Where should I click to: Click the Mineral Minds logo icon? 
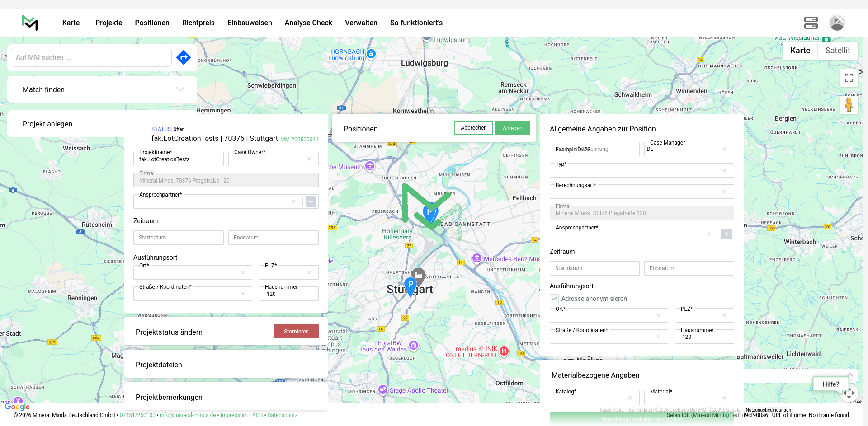30,23
